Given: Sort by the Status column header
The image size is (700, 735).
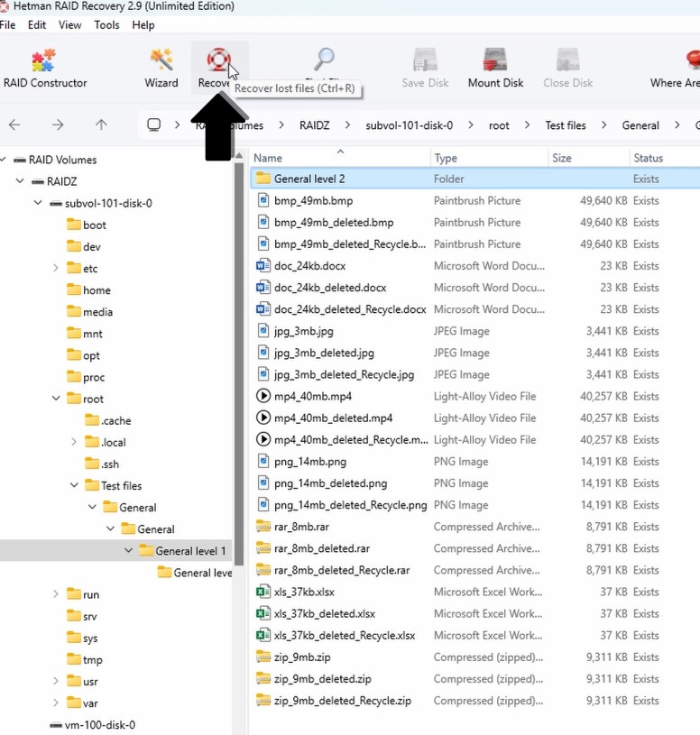Looking at the screenshot, I should pos(665,158).
